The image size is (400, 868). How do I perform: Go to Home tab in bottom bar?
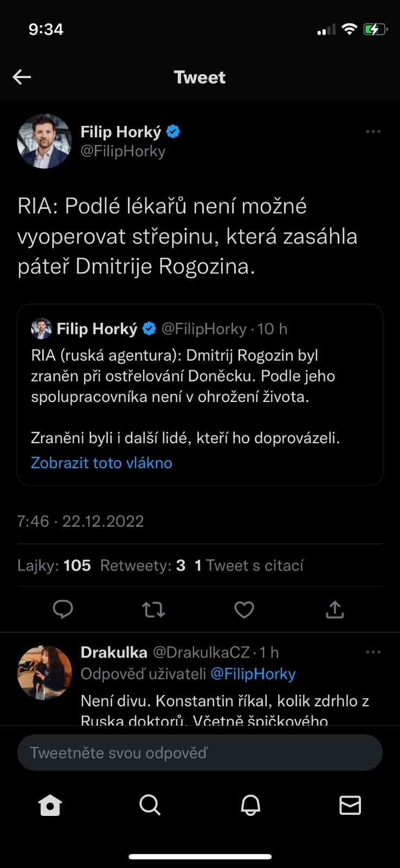50,806
